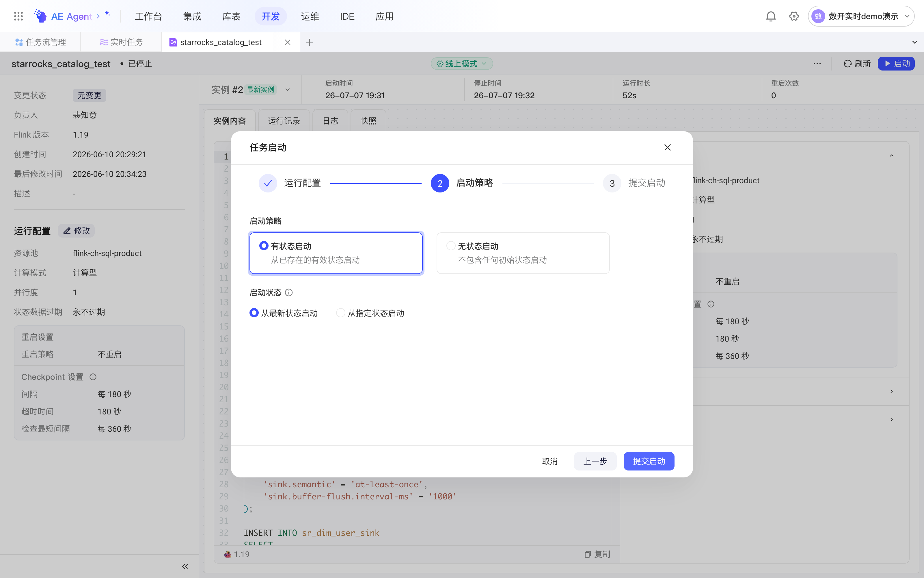This screenshot has width=924, height=578.
Task: Click the AE Agent logo icon
Action: 40,16
